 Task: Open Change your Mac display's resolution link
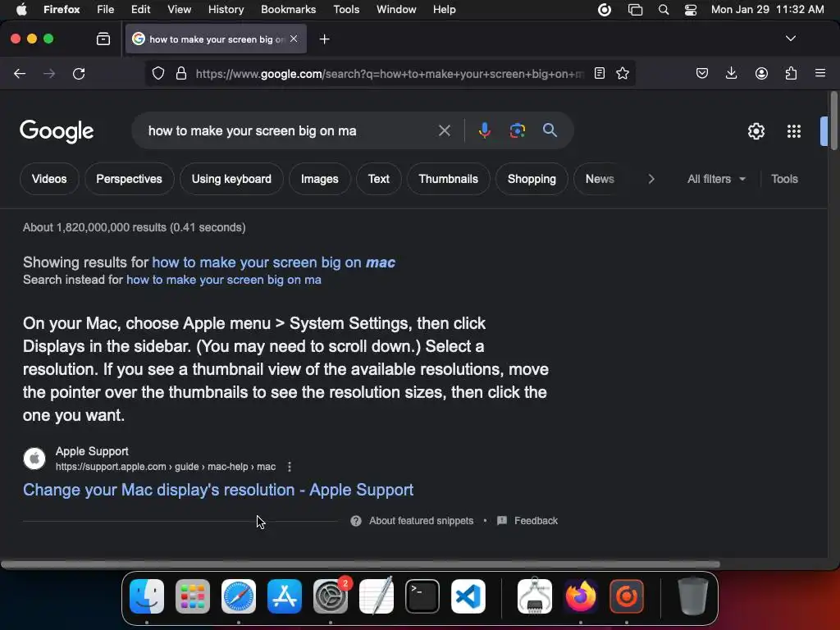click(218, 490)
